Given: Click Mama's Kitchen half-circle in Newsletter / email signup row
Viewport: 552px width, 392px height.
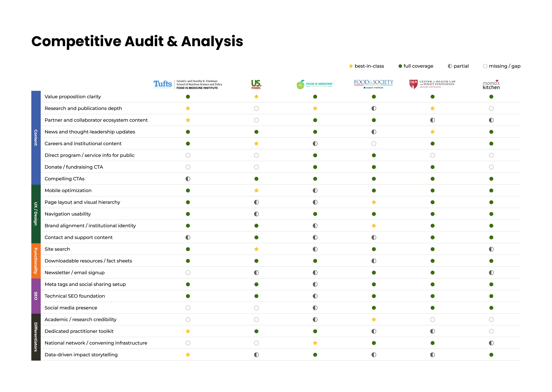Looking at the screenshot, I should point(491,273).
